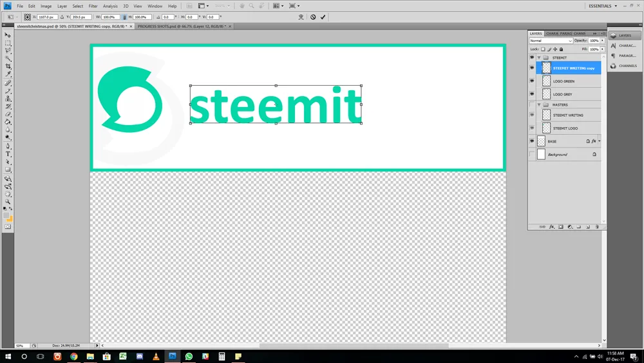Select the Crop tool

point(8,66)
